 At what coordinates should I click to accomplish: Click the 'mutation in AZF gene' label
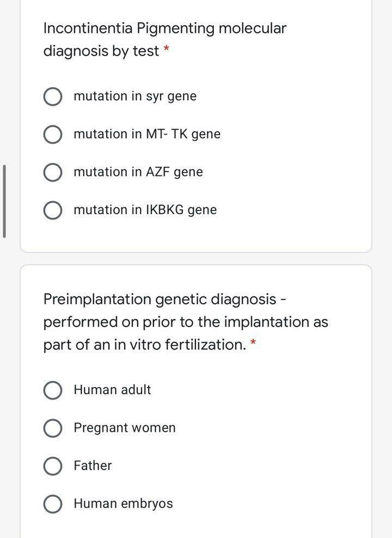point(138,172)
